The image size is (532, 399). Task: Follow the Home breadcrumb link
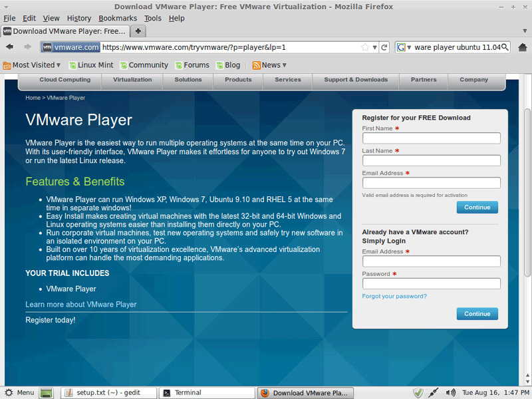click(x=33, y=98)
